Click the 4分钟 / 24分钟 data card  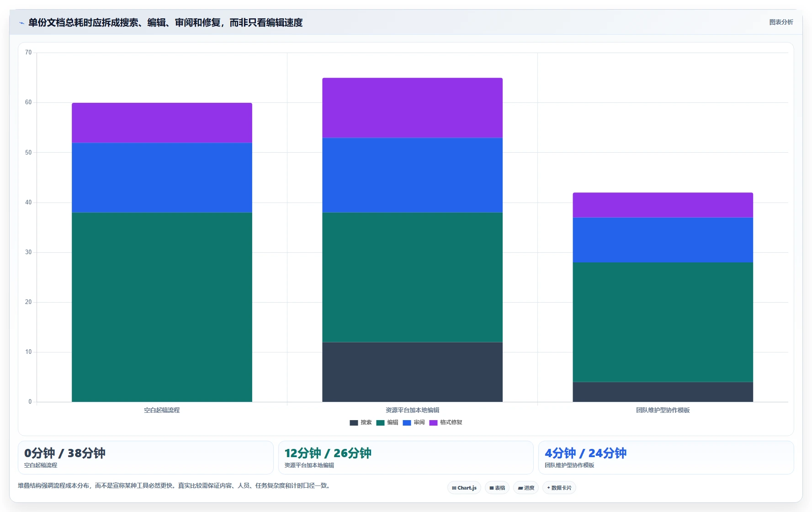(x=666, y=458)
